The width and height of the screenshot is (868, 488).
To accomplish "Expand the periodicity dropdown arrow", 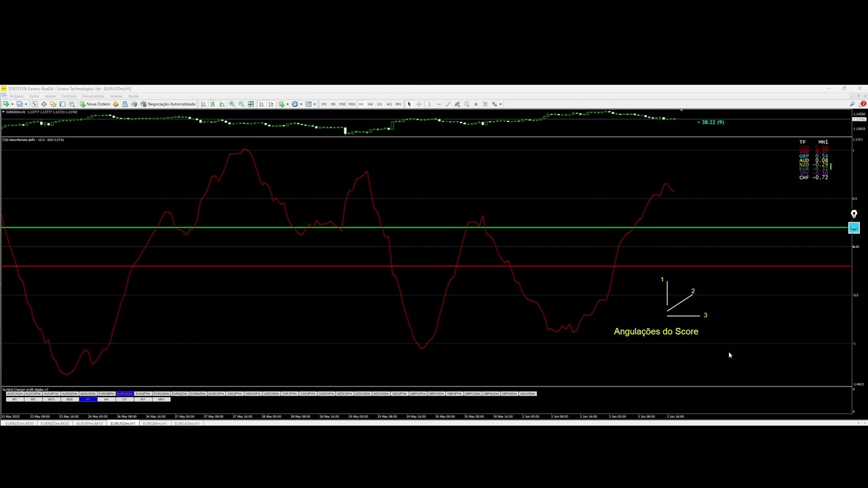I will coord(301,104).
